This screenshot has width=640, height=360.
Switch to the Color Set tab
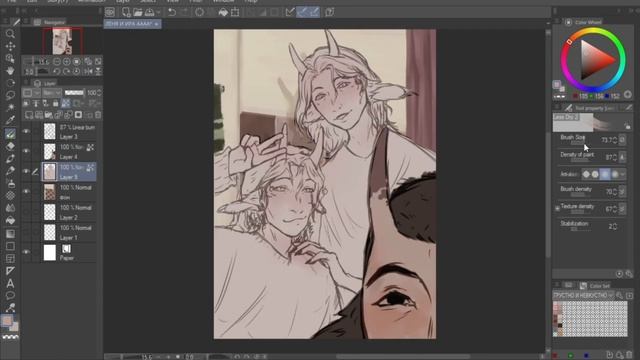pyautogui.click(x=595, y=286)
